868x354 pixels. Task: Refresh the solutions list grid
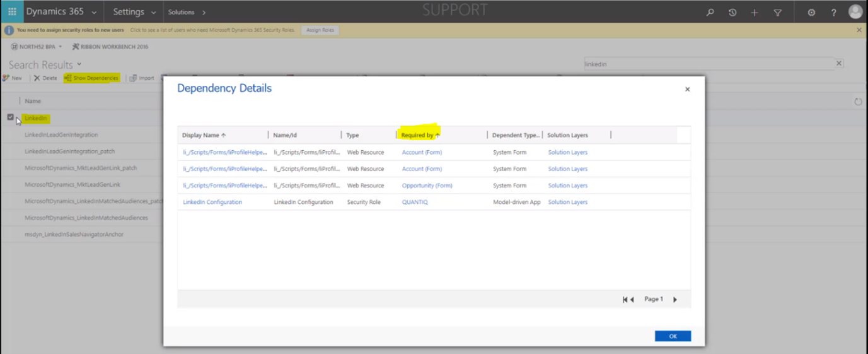click(858, 101)
